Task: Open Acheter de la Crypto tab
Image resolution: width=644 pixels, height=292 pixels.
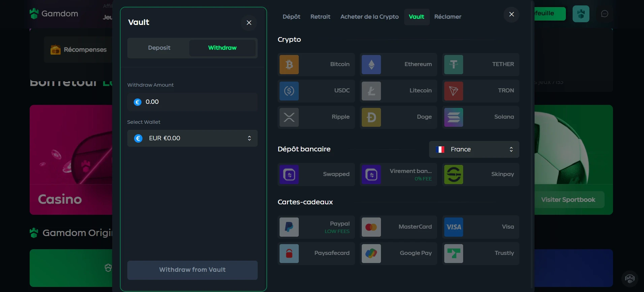Action: pyautogui.click(x=369, y=17)
